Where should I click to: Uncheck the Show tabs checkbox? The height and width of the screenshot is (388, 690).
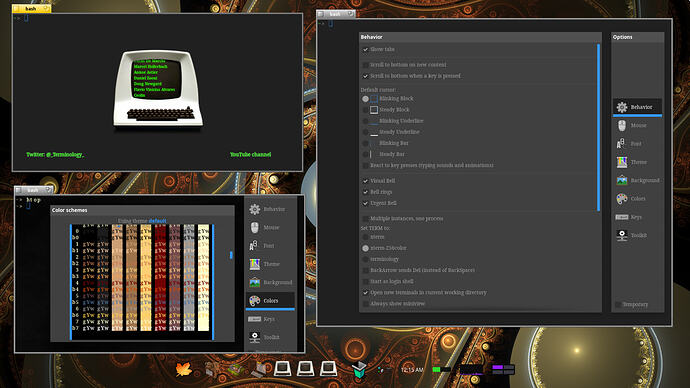pyautogui.click(x=365, y=50)
